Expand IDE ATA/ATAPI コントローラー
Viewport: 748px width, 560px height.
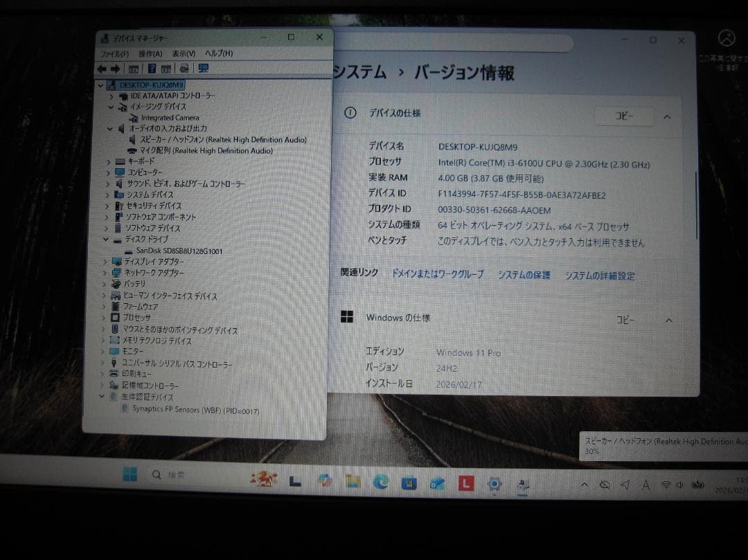pos(111,96)
